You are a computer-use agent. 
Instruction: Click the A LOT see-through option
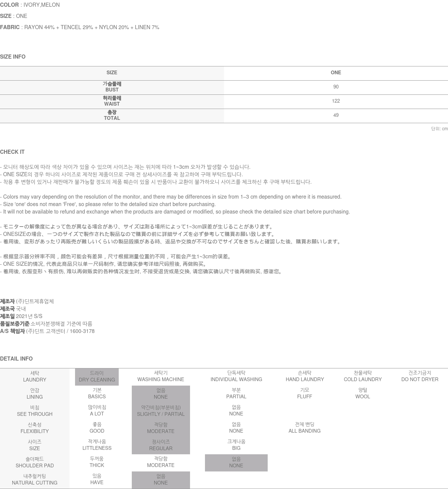(97, 411)
